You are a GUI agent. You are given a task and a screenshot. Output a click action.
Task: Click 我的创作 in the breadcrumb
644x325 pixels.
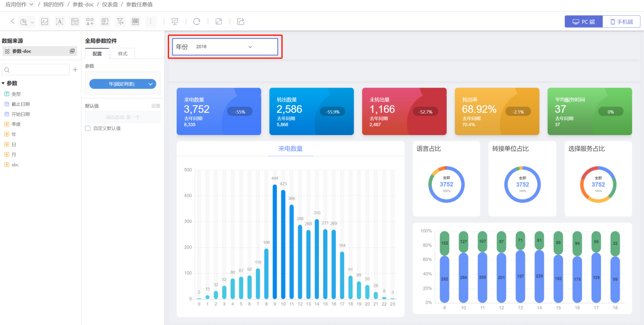[x=54, y=4]
